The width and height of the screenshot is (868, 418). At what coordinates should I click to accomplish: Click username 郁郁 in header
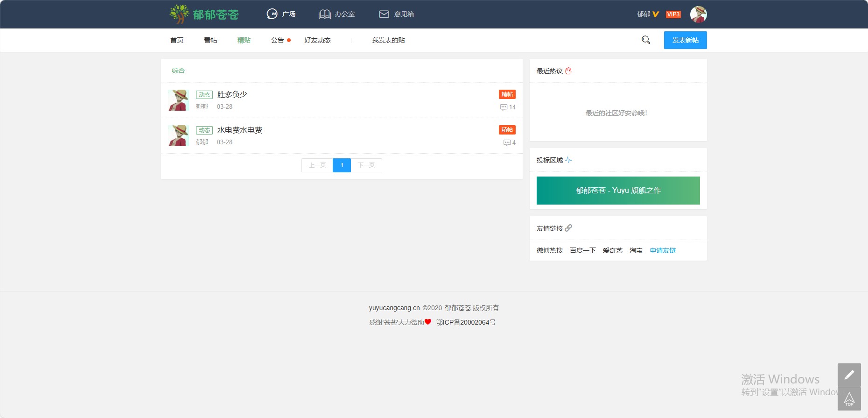point(644,14)
